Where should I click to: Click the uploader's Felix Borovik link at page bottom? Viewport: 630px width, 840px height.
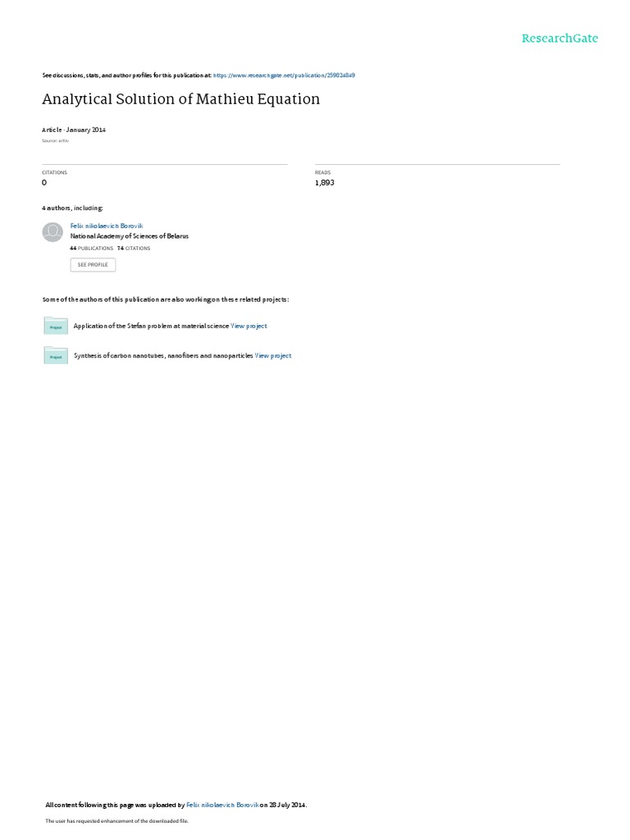[x=222, y=805]
